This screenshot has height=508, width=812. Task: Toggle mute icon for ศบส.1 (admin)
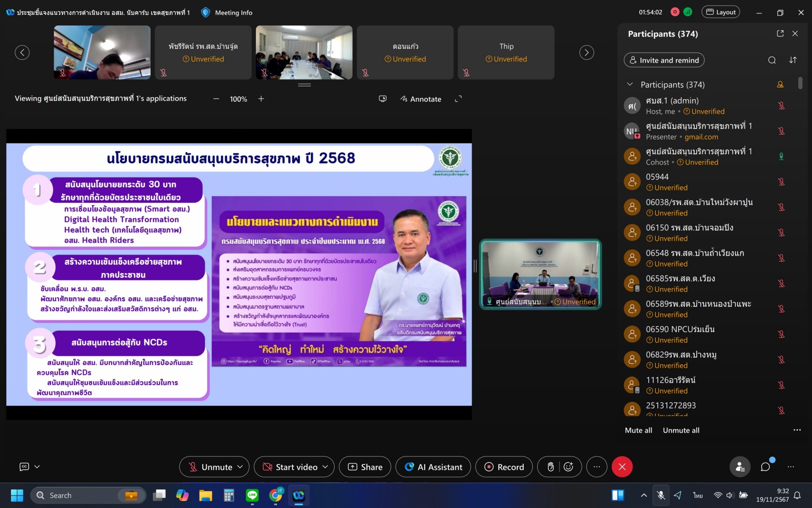tap(781, 106)
